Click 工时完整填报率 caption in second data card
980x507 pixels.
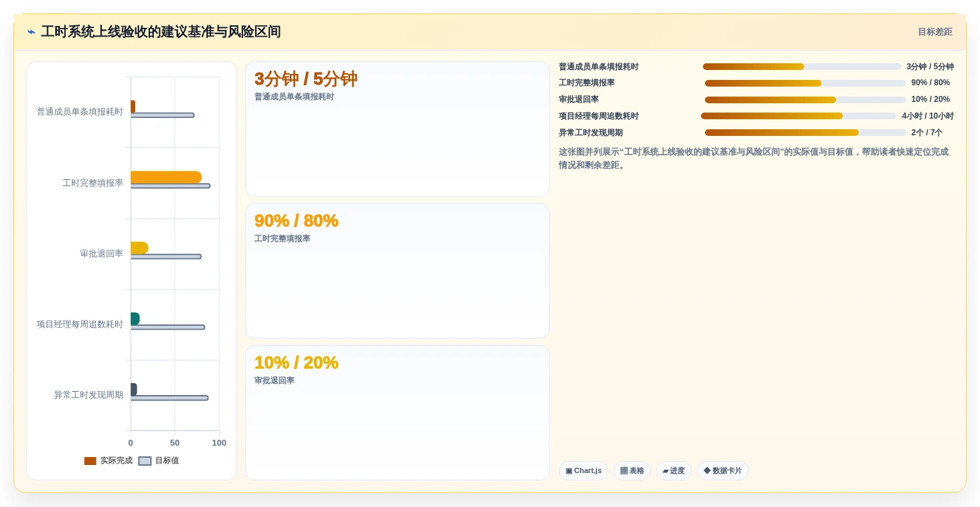pos(282,239)
